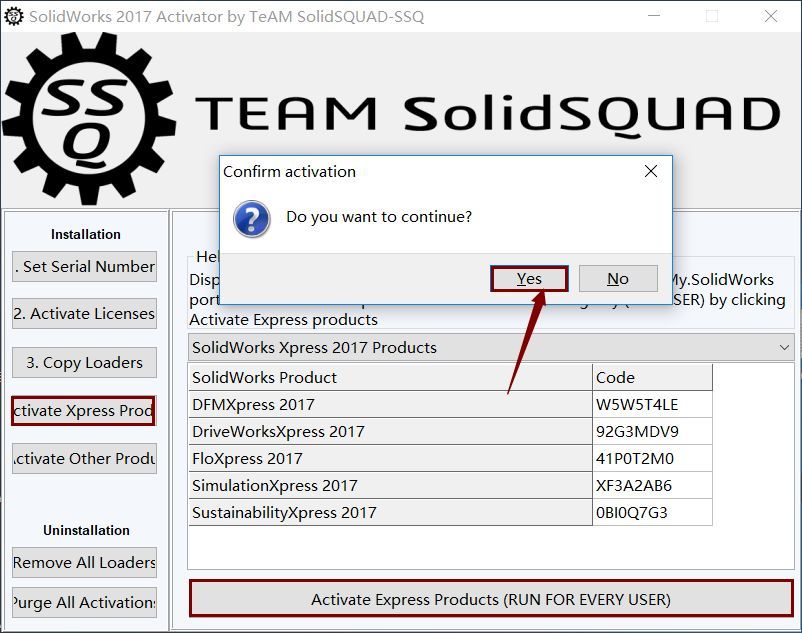
Task: Select the FloXpress 2017 product row
Action: click(300, 458)
